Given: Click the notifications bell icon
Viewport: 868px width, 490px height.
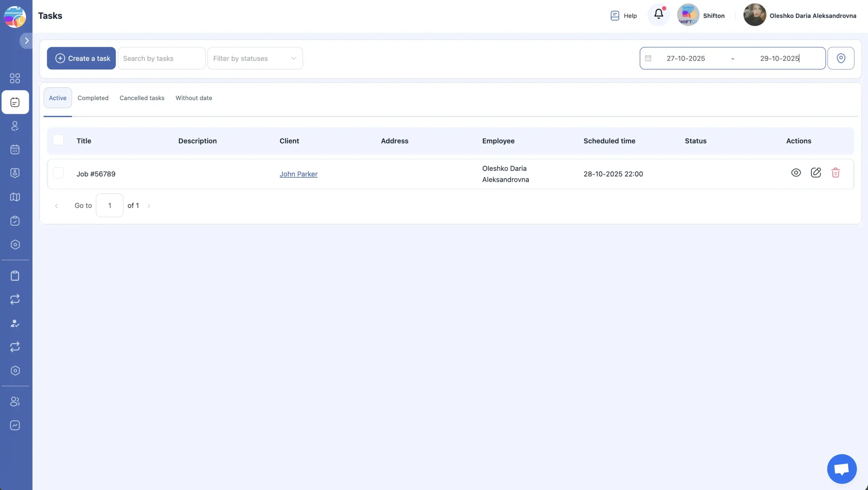Looking at the screenshot, I should [x=658, y=14].
